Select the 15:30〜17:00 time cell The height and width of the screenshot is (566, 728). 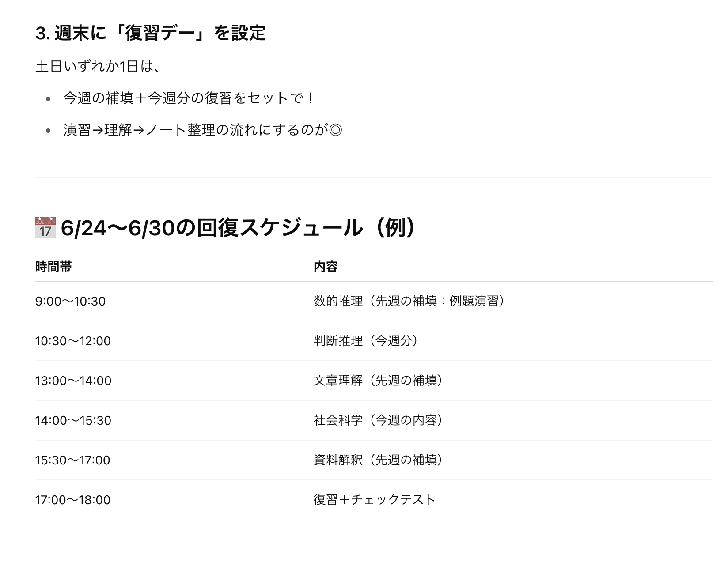pos(73,460)
